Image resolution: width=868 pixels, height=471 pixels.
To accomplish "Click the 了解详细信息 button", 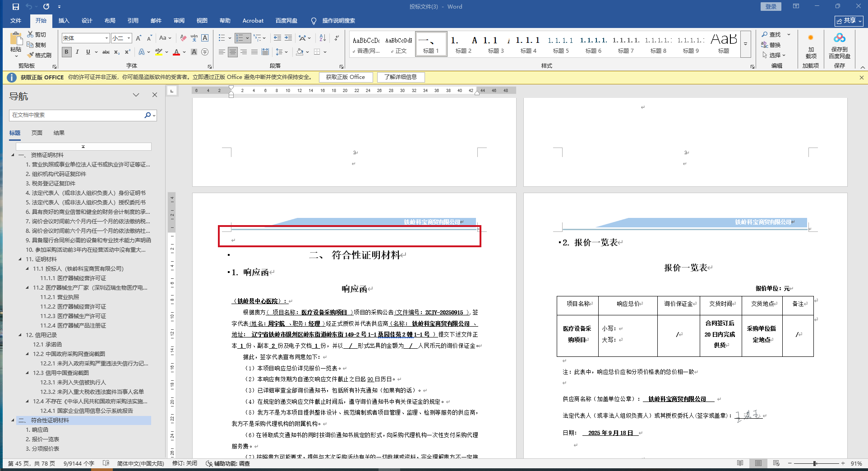I will [x=401, y=77].
